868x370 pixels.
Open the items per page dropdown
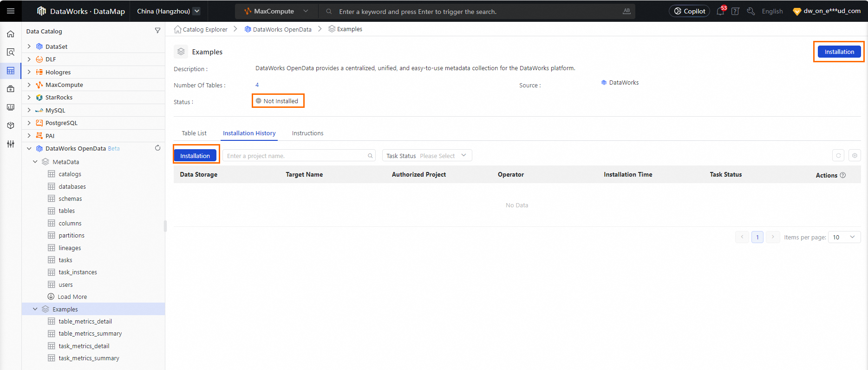(844, 237)
